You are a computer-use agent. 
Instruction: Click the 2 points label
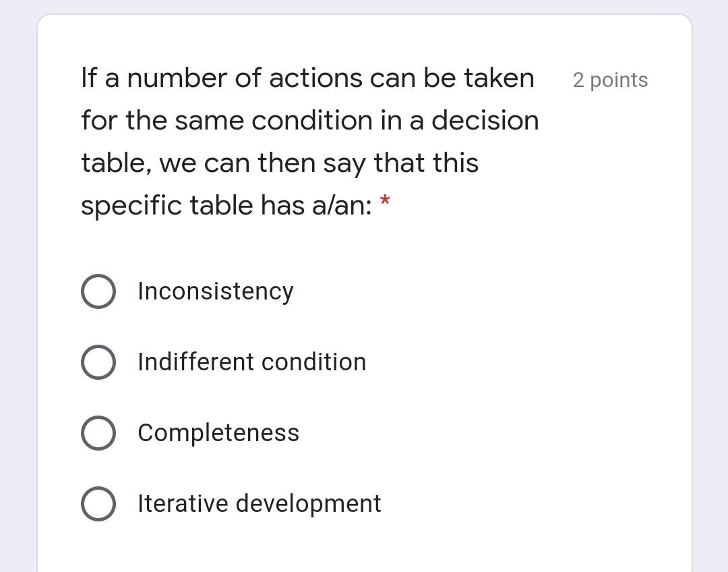(610, 80)
